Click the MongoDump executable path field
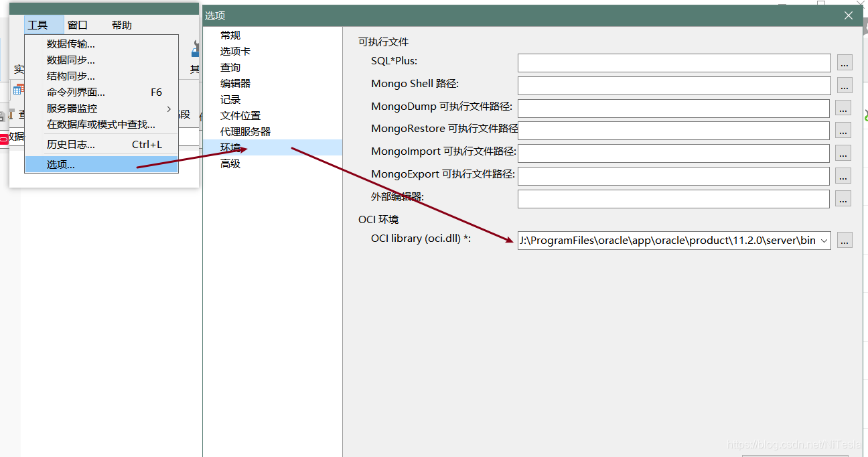868x457 pixels. point(673,109)
